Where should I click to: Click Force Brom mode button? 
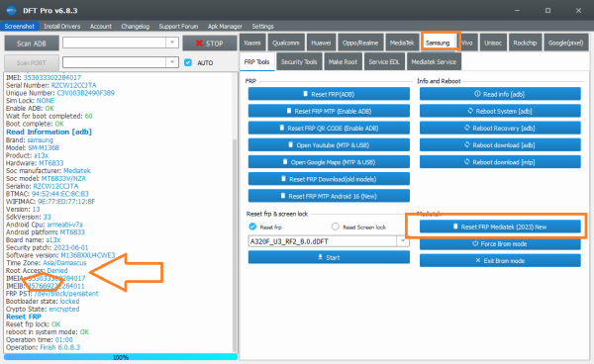click(x=500, y=243)
